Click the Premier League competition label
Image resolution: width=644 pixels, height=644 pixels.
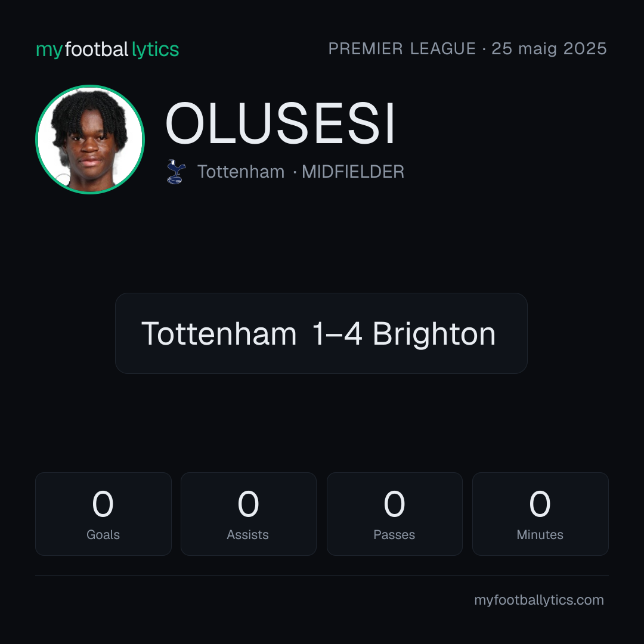click(x=402, y=49)
